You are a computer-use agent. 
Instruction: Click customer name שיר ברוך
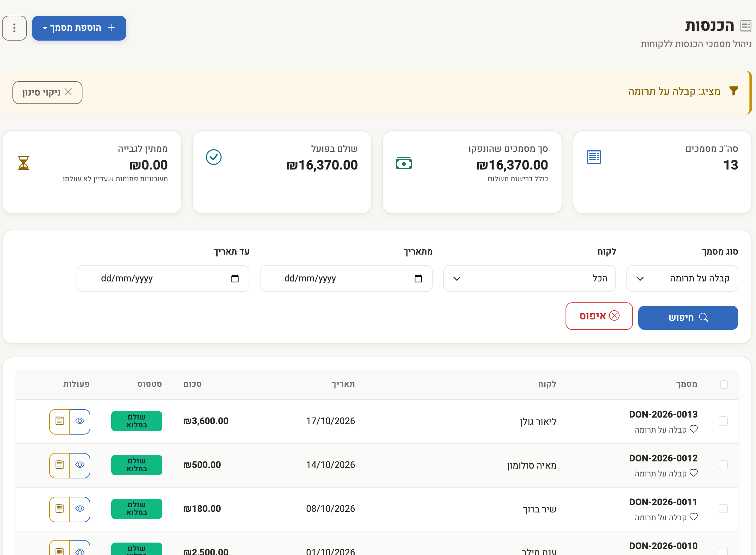point(540,509)
